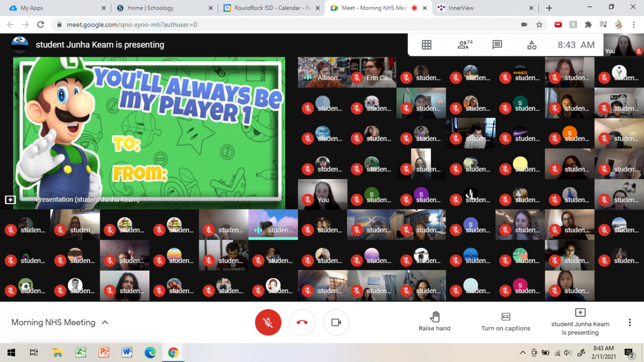Image resolution: width=644 pixels, height=362 pixels.
Task: Click your self-view thumbnail at top right
Action: tap(624, 45)
